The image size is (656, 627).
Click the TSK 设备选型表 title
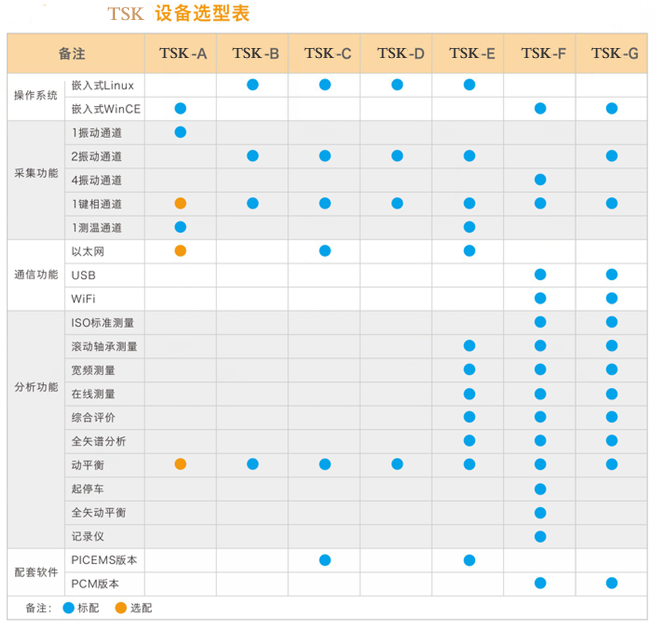(179, 14)
